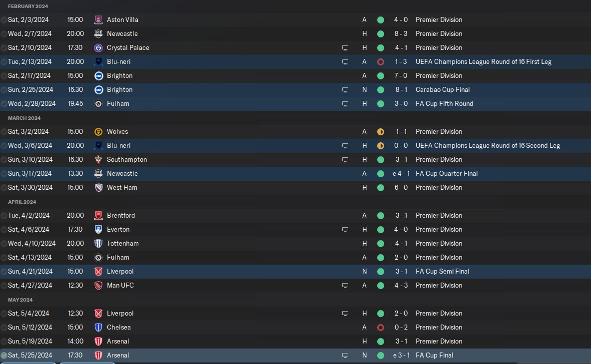Viewport: 591px width, 364px height.
Task: Toggle checkmark on Arsenal FA Cup Final row
Action: tap(4, 356)
